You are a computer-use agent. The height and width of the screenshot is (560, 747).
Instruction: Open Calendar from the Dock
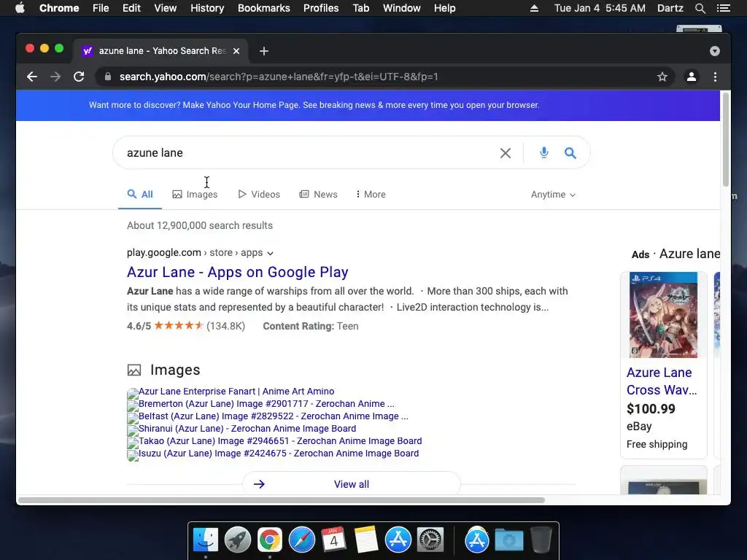(x=333, y=540)
